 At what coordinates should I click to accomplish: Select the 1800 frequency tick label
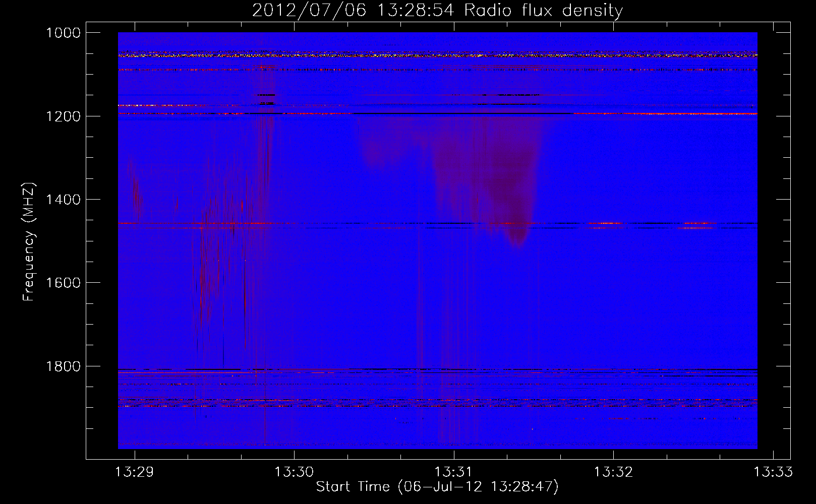[x=63, y=366]
